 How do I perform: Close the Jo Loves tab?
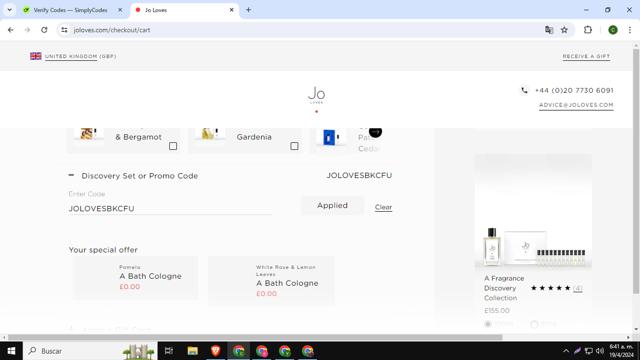point(231,10)
